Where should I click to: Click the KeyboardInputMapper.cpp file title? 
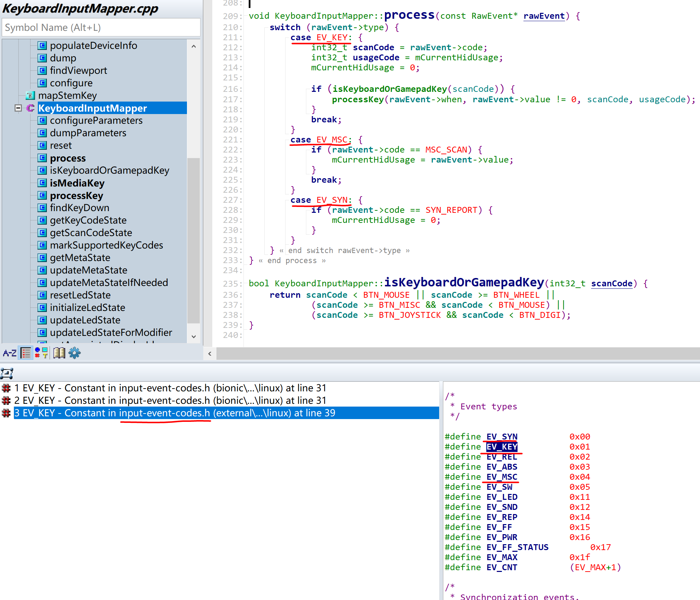pyautogui.click(x=80, y=9)
